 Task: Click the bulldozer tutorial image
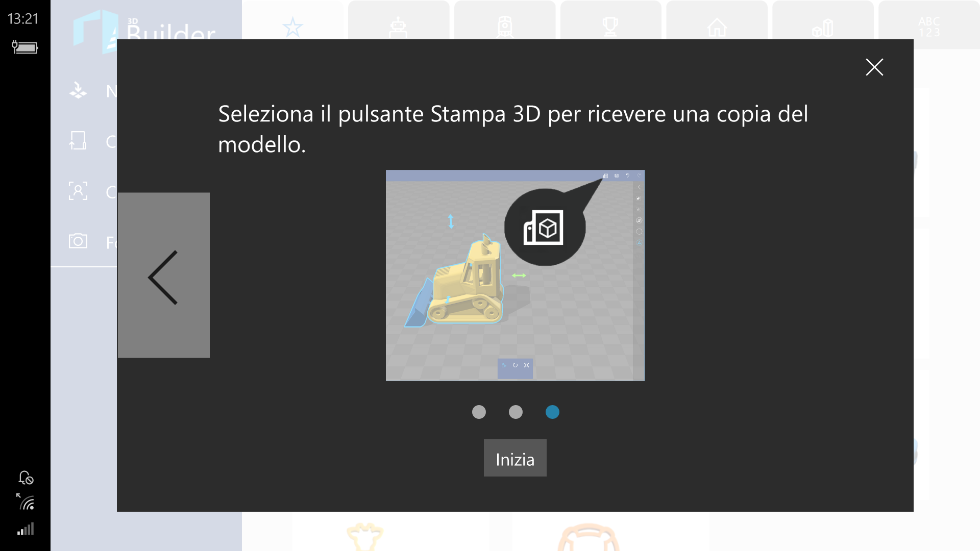coord(515,275)
